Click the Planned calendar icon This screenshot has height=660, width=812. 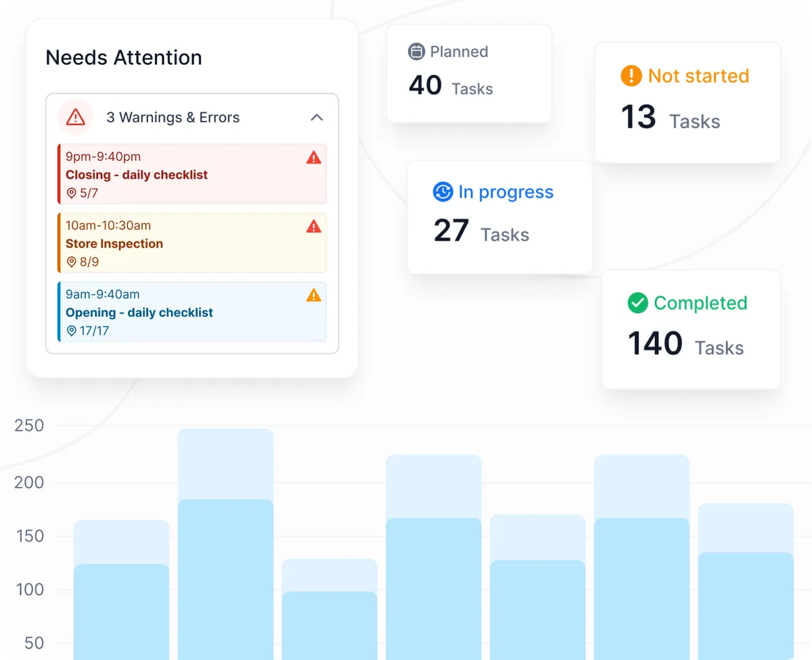[x=416, y=51]
